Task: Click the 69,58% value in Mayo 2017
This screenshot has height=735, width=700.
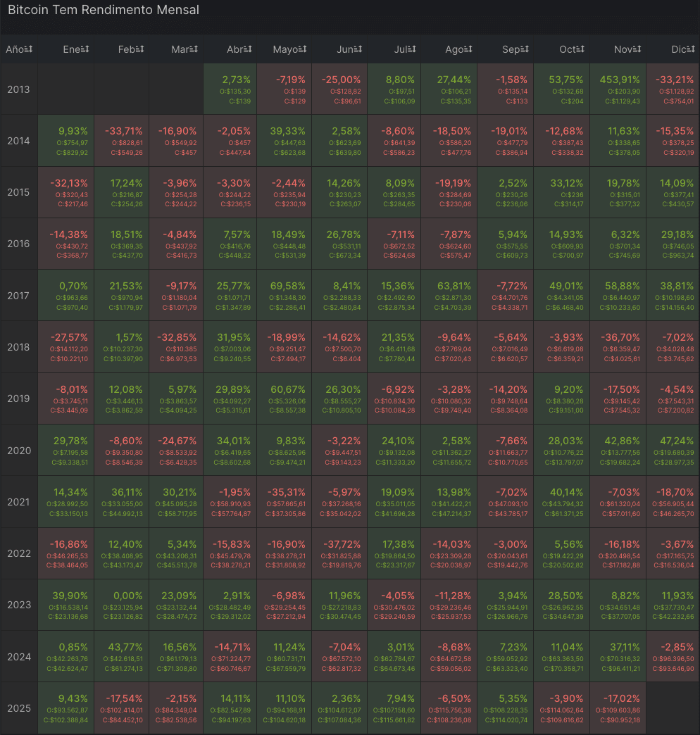Action: [288, 286]
